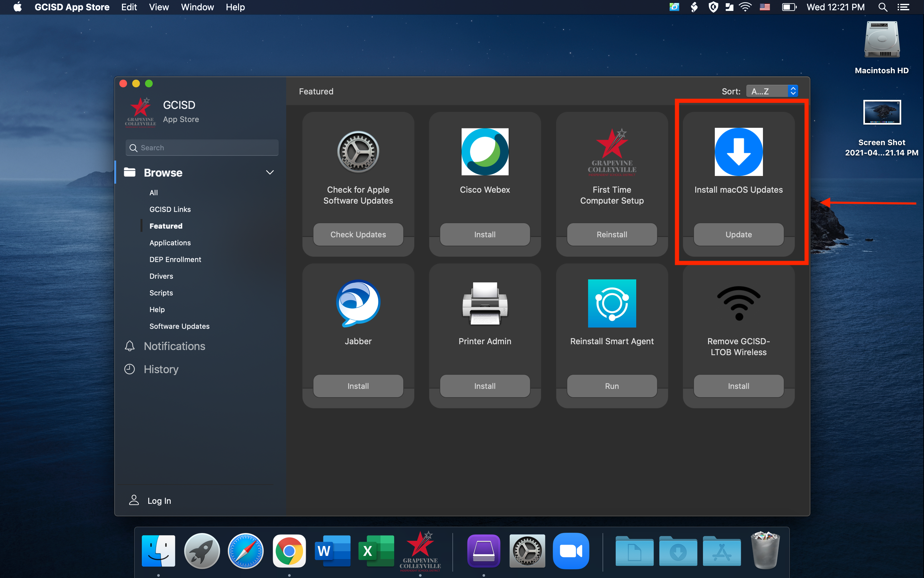Click the Log In person icon
Screen dimensions: 924x578
point(134,500)
